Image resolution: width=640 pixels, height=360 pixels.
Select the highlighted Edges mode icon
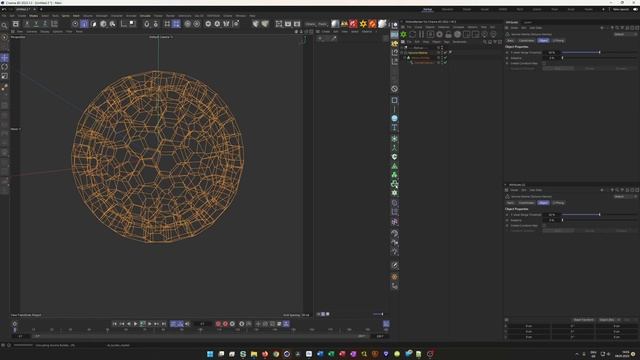[x=84, y=24]
